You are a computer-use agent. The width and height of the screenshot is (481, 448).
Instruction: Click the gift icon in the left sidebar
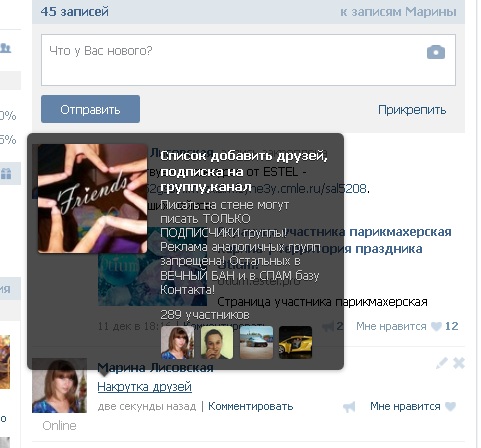coord(6,173)
